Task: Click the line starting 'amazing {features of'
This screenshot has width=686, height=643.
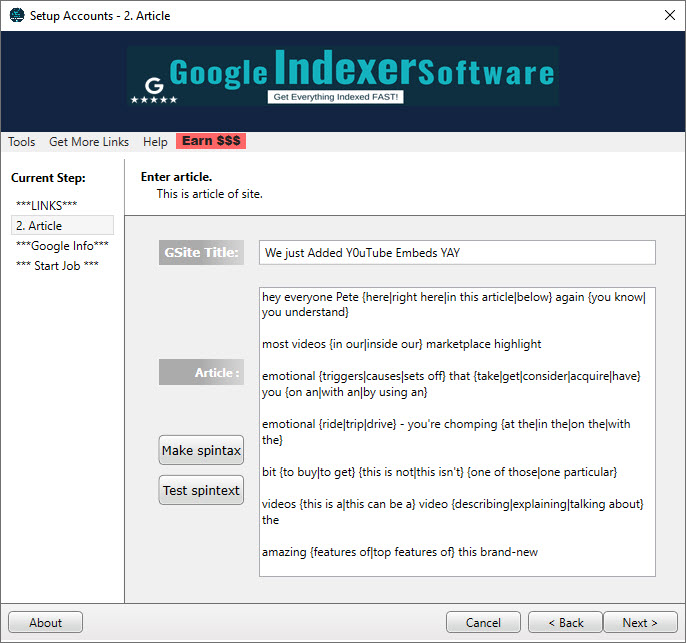Action: 399,552
